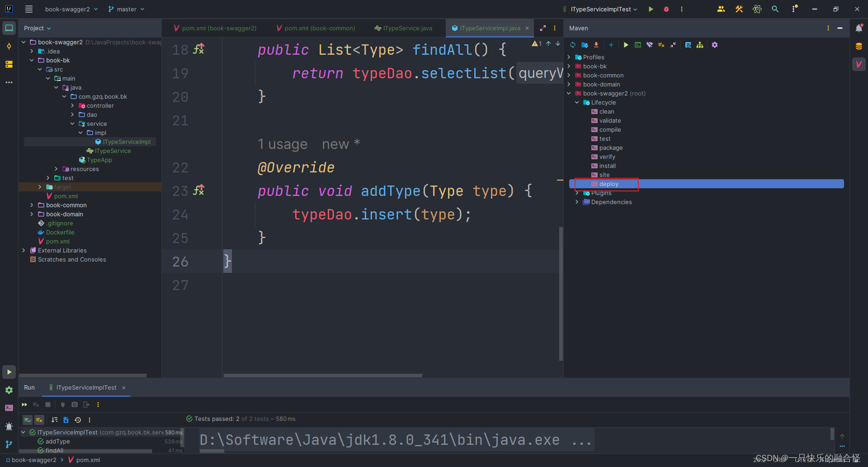Stop the running test process

pos(48,405)
